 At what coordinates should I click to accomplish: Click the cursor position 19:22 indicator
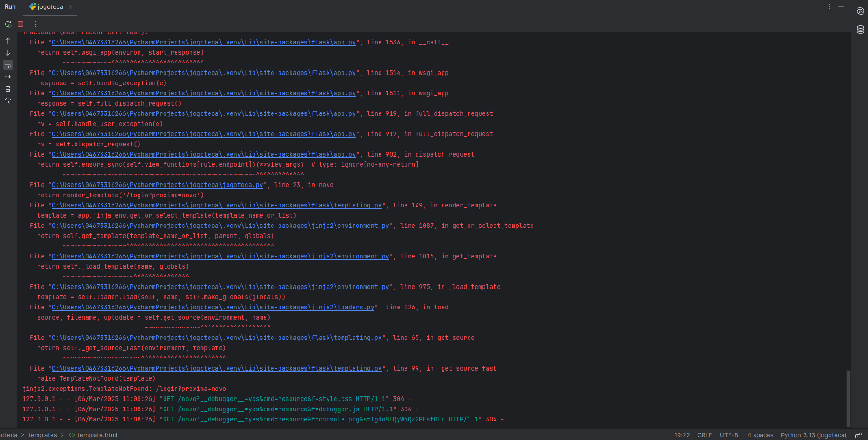coord(682,435)
